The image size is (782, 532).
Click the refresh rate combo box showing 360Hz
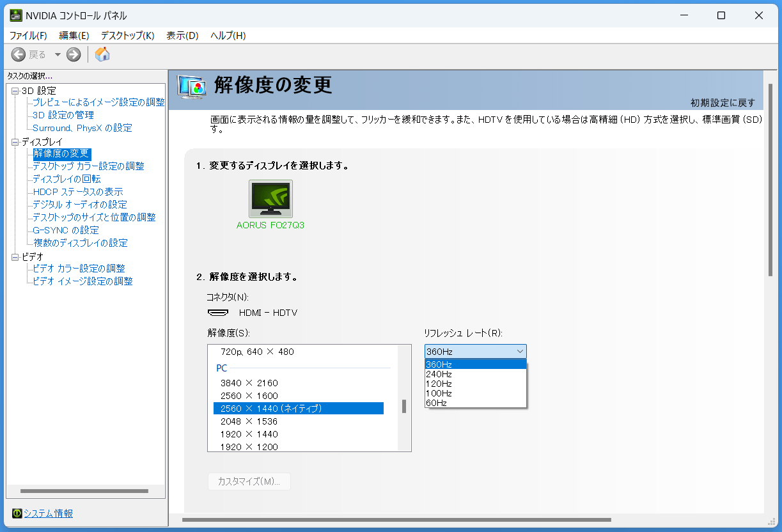coord(475,352)
